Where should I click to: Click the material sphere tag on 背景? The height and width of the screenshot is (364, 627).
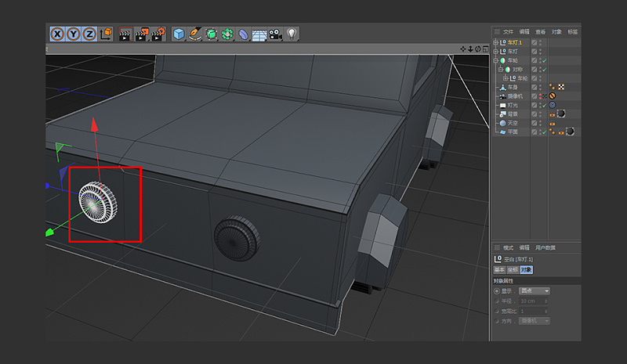coord(561,114)
